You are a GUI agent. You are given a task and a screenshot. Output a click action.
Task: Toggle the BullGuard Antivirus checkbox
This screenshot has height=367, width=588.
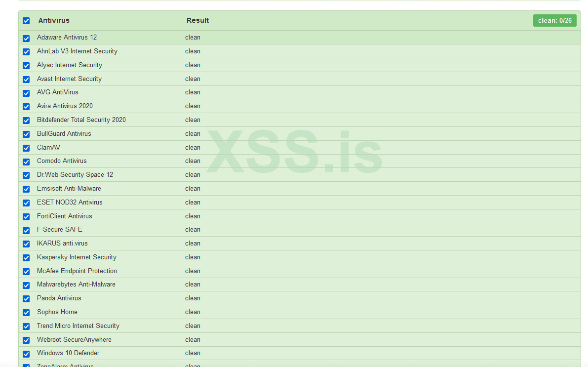[x=26, y=134]
